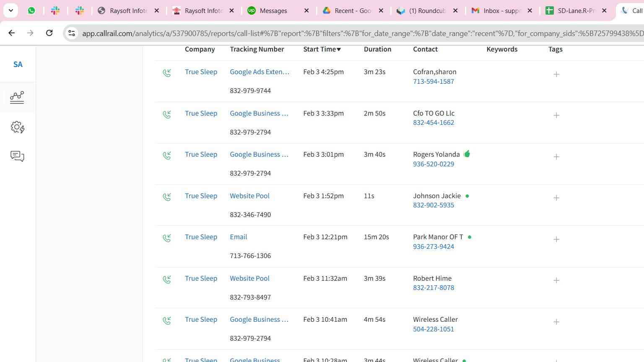Viewport: 644px width, 362px height.
Task: Click the green thumbs-up beside Rogers Yolanda
Action: (467, 154)
